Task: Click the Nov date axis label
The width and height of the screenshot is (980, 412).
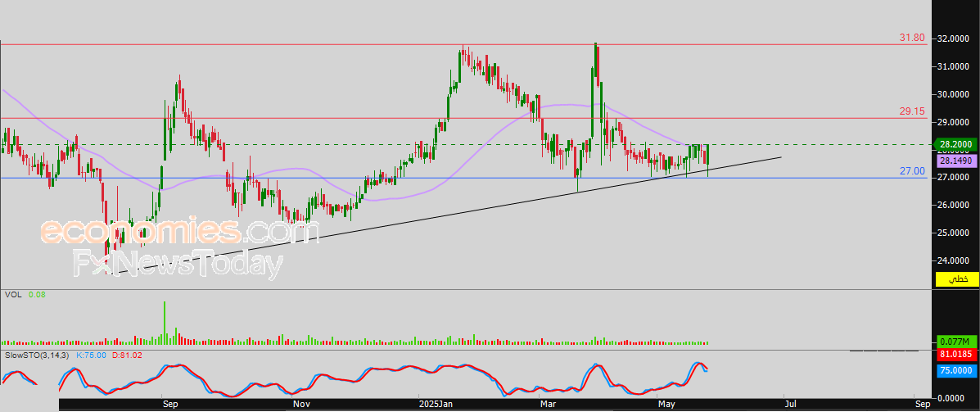Action: point(301,405)
